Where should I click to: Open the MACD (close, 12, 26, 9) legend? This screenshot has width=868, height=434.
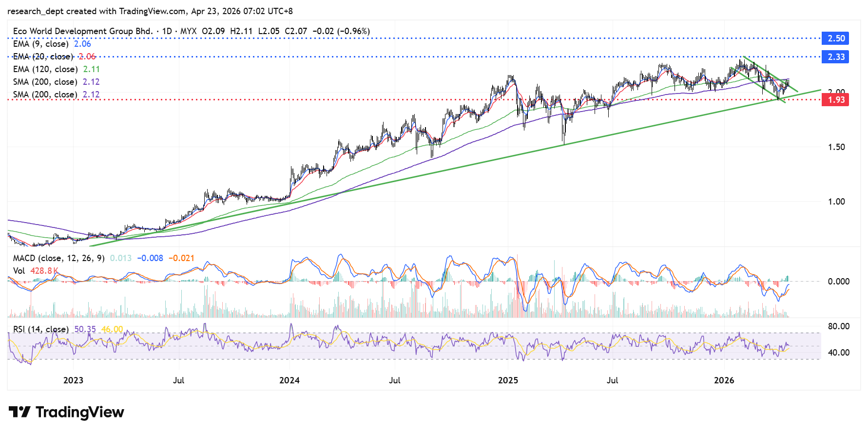click(58, 258)
